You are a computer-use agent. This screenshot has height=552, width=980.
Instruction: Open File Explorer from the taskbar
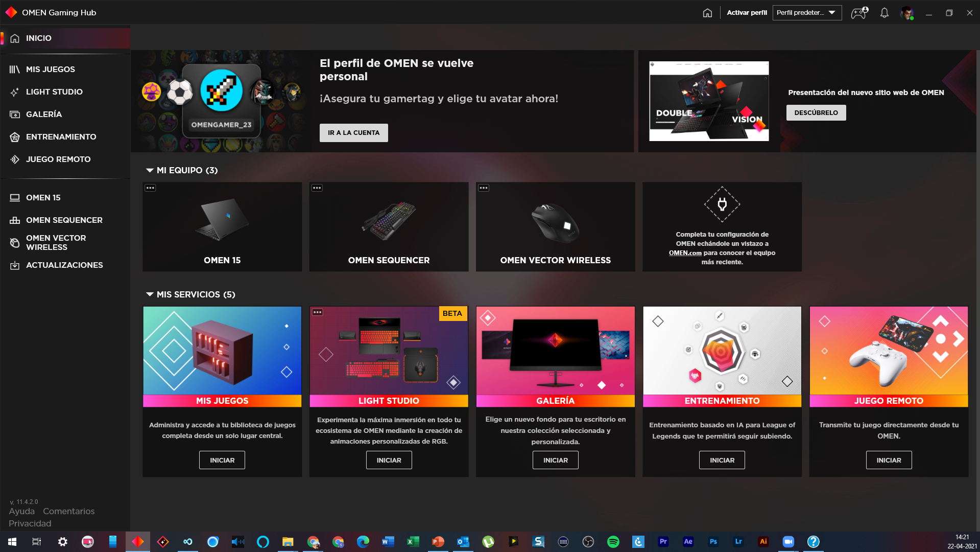coord(288,542)
